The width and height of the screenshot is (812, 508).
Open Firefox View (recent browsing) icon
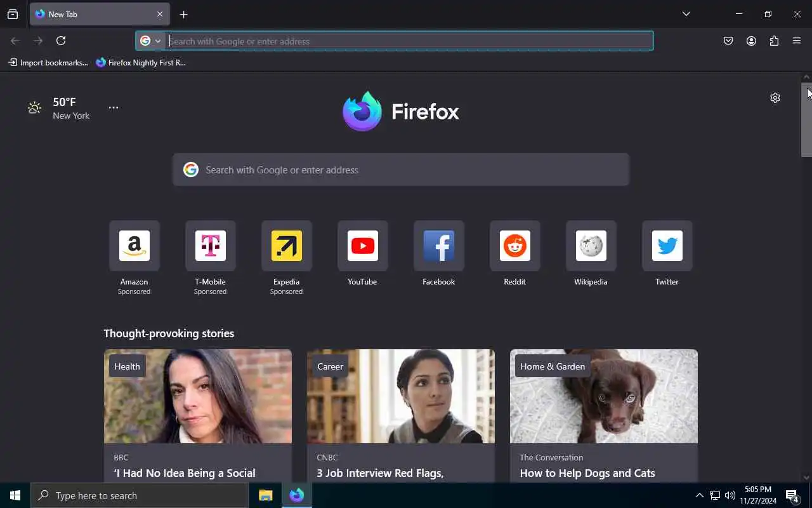click(13, 14)
